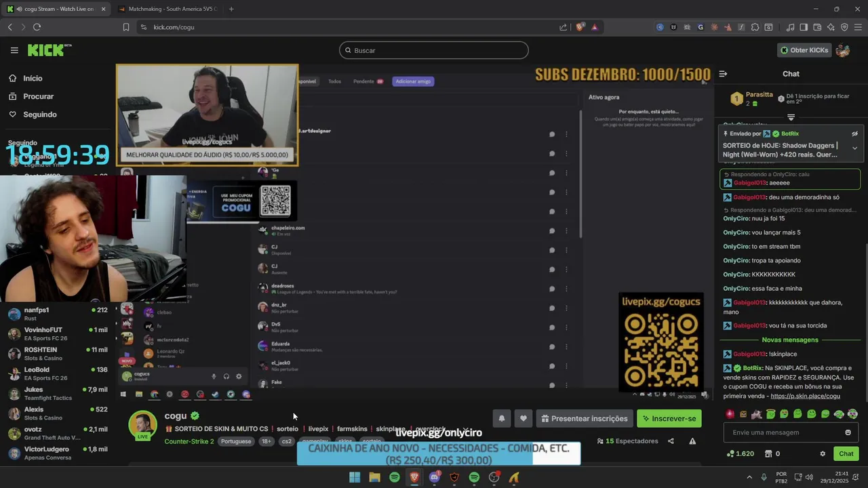Click the chat message input field
The height and width of the screenshot is (488, 868).
coord(791,432)
